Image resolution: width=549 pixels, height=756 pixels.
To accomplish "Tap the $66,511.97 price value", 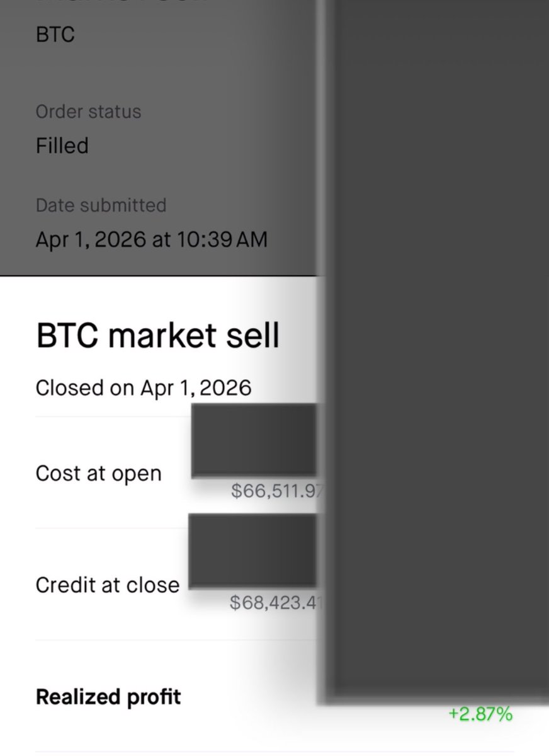I will tap(277, 491).
